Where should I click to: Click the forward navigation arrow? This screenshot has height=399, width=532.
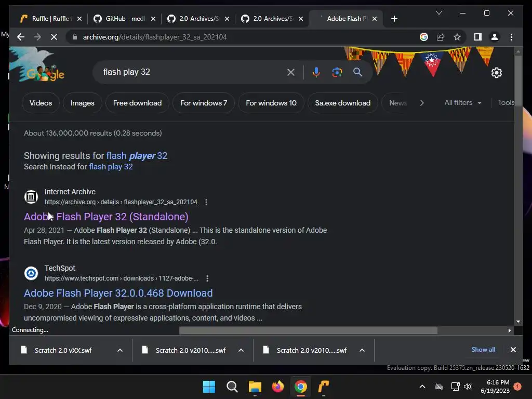click(37, 37)
